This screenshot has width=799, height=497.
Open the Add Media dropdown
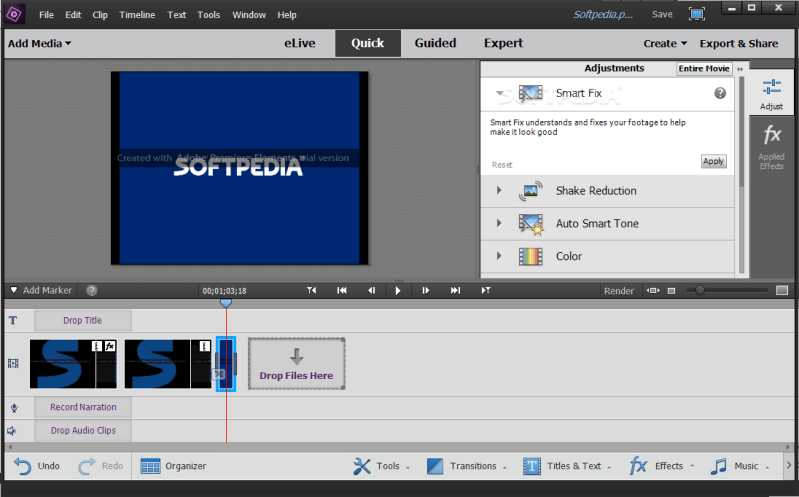39,43
